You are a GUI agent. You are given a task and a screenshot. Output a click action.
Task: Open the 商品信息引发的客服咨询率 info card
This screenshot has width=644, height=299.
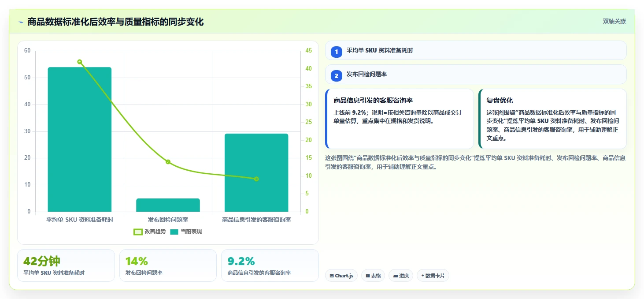[x=400, y=119]
